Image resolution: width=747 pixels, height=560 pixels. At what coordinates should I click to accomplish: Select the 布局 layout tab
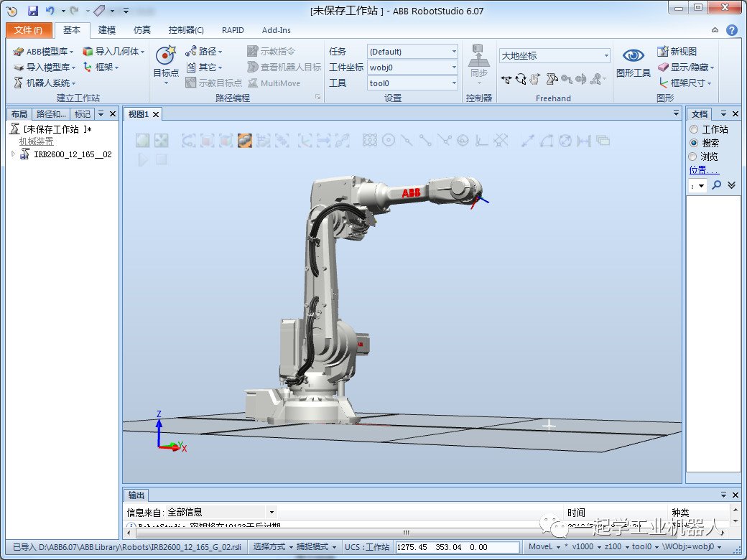[x=19, y=114]
